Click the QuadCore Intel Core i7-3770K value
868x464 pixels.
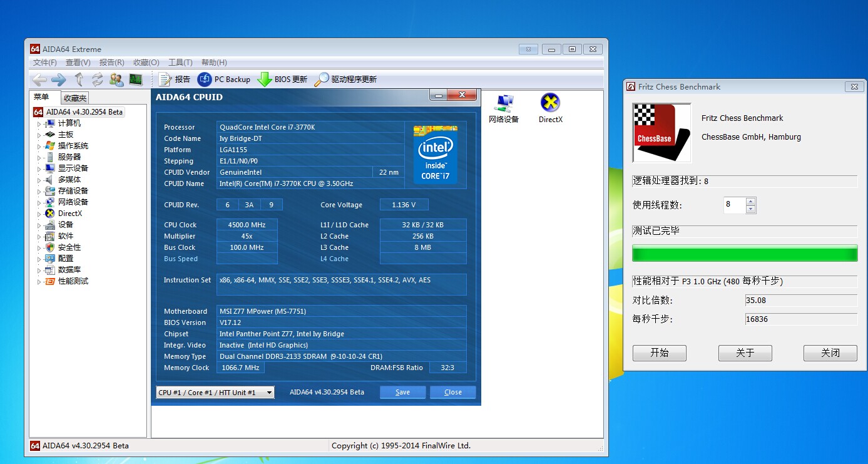pyautogui.click(x=310, y=127)
